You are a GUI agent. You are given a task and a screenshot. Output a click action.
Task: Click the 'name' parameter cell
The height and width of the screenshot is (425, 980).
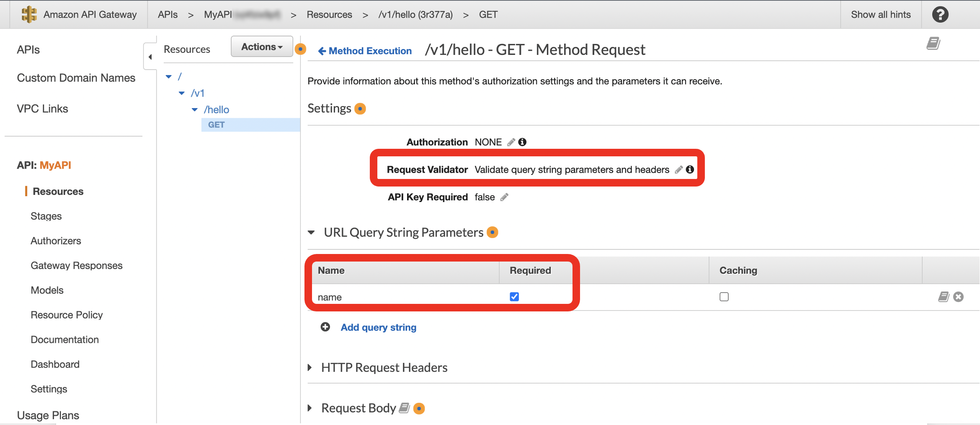(x=330, y=297)
